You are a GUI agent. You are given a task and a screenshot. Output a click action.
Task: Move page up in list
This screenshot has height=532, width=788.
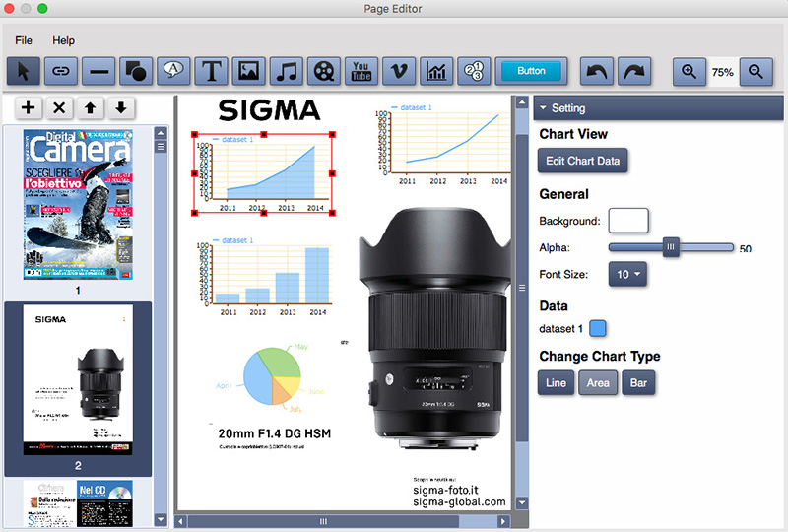[x=91, y=107]
